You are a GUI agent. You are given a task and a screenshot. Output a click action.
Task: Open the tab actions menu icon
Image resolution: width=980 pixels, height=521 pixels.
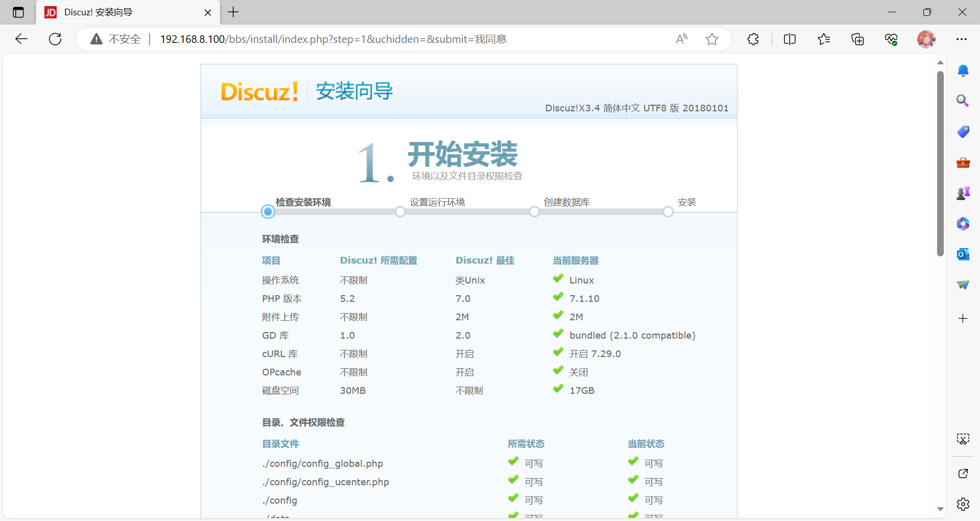point(18,12)
